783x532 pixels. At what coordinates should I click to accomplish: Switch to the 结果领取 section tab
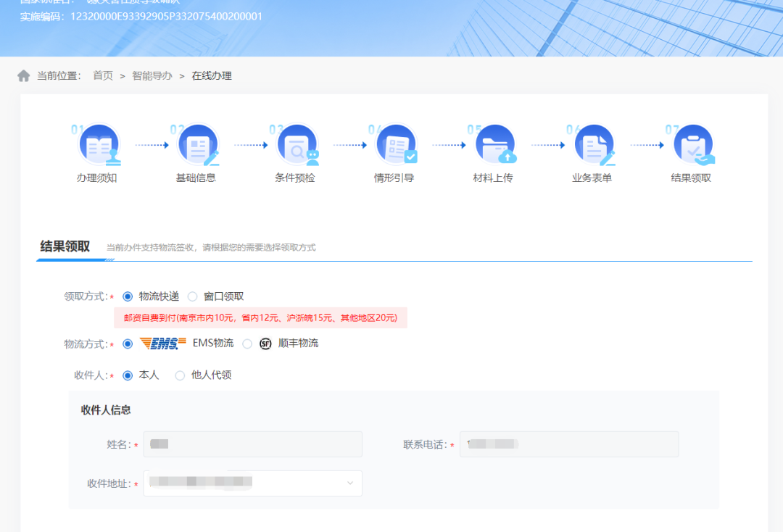tap(65, 246)
